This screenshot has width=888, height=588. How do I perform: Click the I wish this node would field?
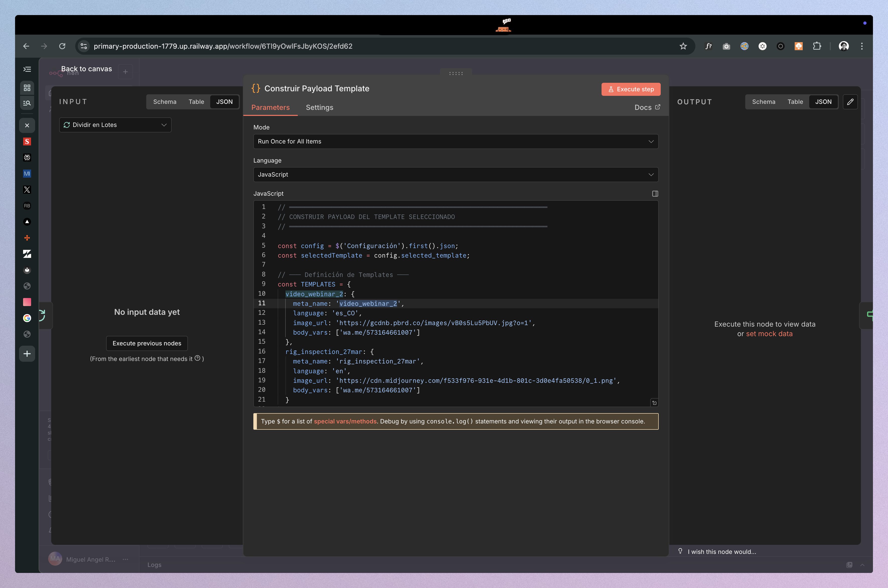(x=722, y=551)
